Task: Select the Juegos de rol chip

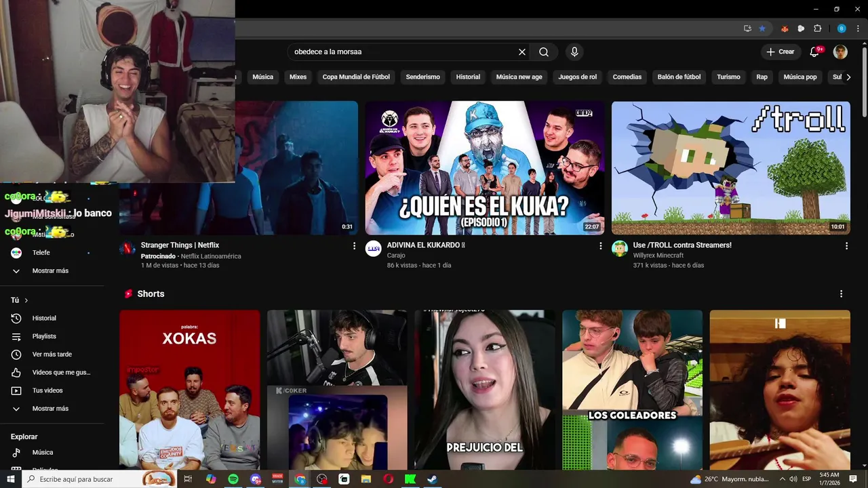Action: (x=578, y=77)
